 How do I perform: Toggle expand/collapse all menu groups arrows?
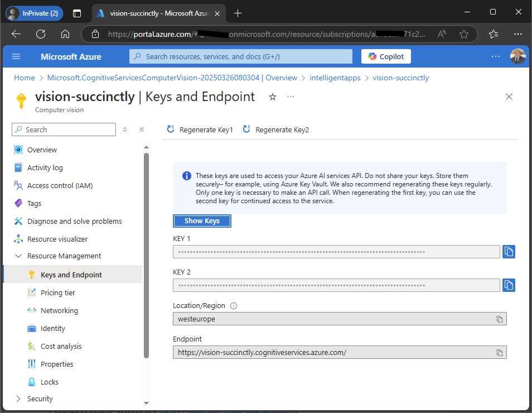click(125, 129)
